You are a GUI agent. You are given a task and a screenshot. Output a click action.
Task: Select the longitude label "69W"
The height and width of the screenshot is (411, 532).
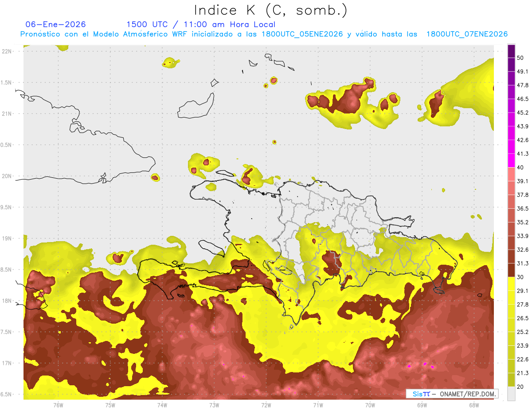422,405
